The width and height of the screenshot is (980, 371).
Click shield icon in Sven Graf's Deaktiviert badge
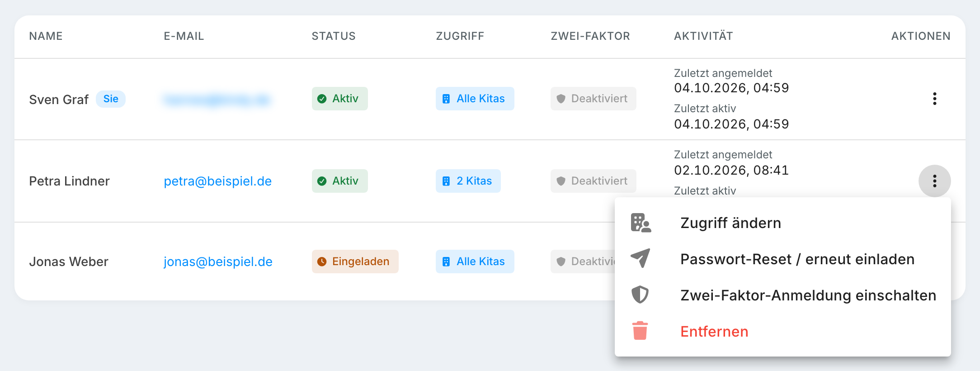point(561,99)
